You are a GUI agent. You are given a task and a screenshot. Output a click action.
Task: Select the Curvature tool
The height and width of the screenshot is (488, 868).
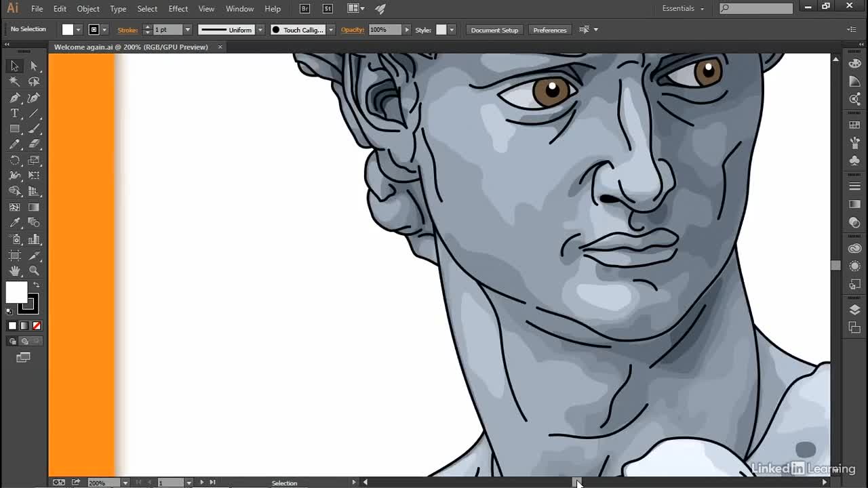[x=34, y=98]
